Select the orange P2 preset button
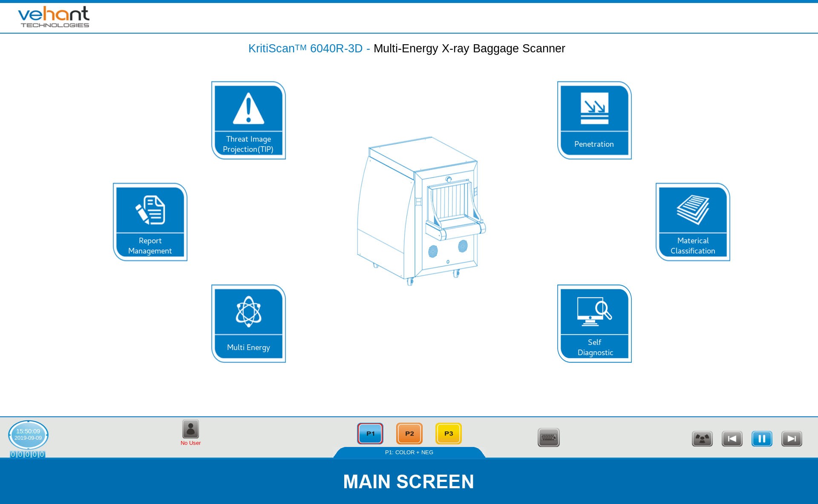Image resolution: width=818 pixels, height=504 pixels. point(409,433)
